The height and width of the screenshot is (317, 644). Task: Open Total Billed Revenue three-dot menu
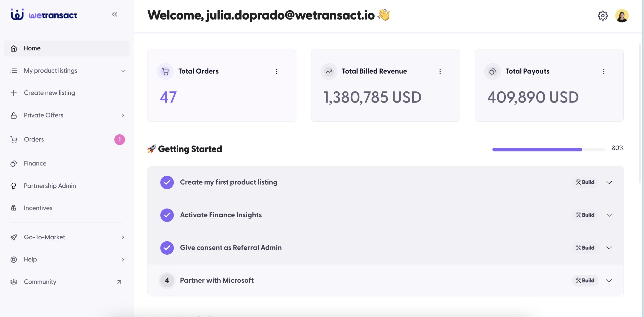[440, 72]
